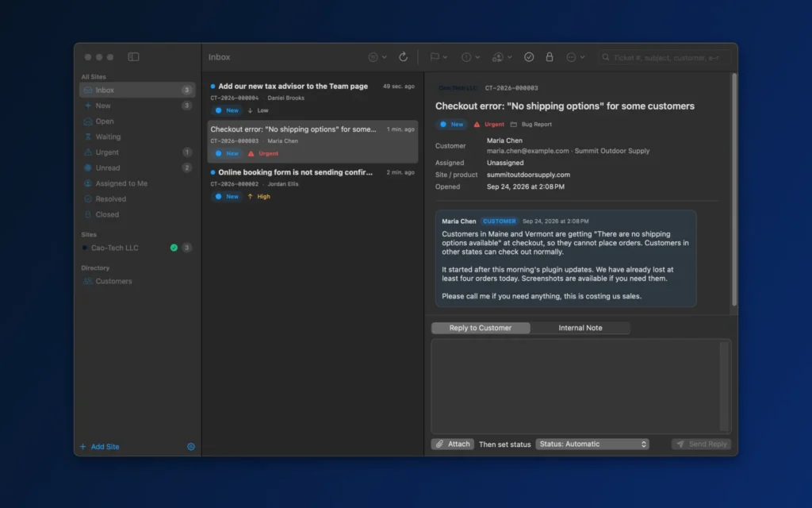Click Urgent tag in ticket list row

pos(263,153)
